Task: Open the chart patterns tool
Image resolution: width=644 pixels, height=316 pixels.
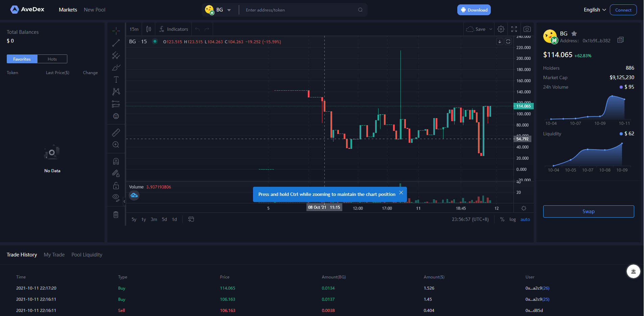Action: point(116,92)
